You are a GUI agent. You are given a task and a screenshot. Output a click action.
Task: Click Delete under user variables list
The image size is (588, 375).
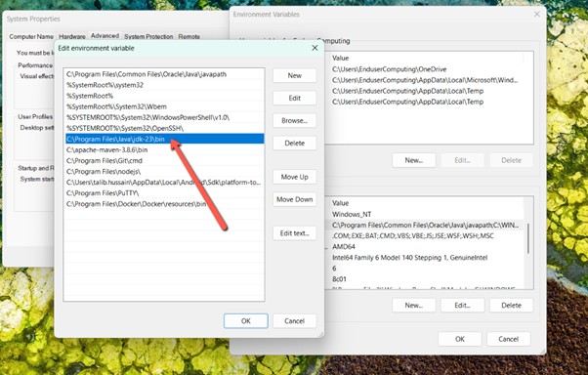click(511, 160)
